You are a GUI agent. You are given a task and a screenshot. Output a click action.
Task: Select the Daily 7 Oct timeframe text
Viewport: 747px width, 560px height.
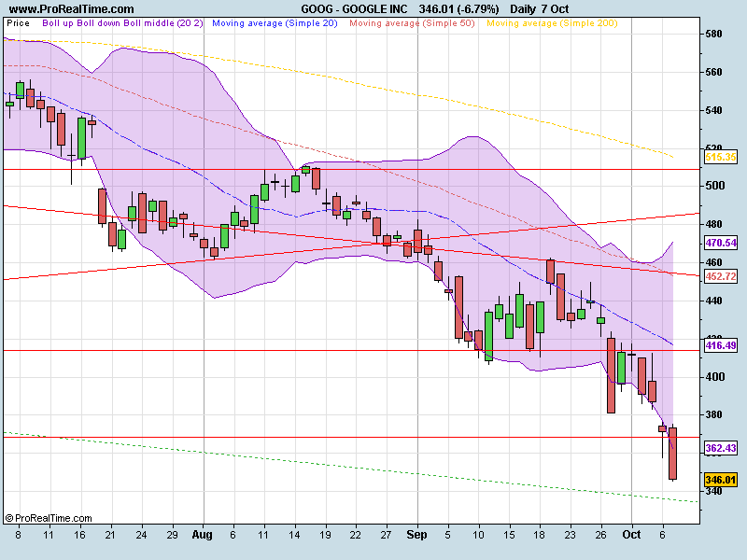point(540,9)
